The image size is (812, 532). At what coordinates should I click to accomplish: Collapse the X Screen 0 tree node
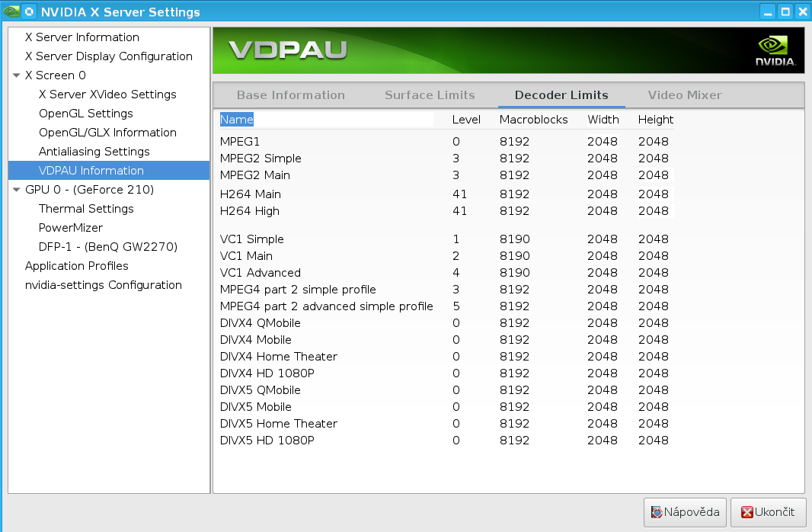tap(17, 75)
